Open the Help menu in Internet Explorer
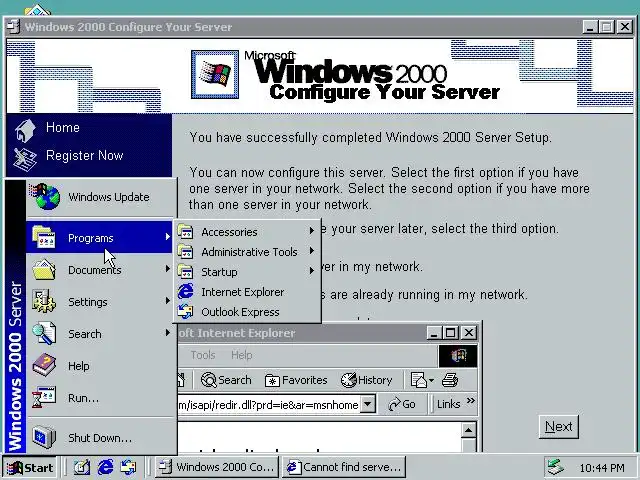Screen dimensions: 640x480 (x=242, y=355)
